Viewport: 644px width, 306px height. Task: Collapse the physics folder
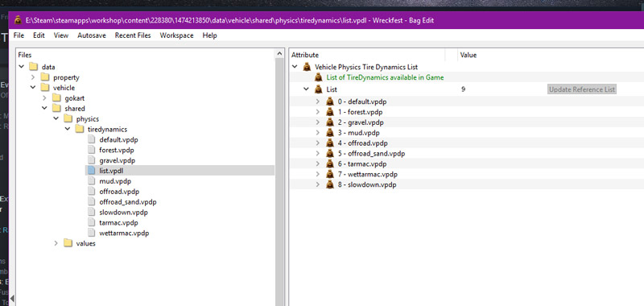pos(56,118)
